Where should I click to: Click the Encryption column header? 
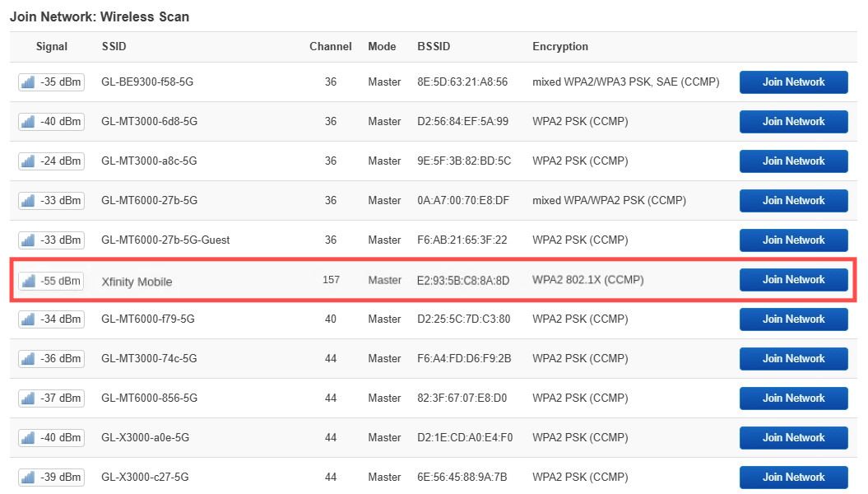[x=560, y=47]
